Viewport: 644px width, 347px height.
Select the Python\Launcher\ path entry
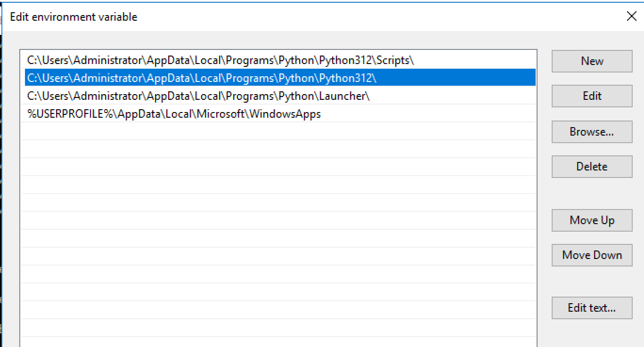click(x=198, y=96)
